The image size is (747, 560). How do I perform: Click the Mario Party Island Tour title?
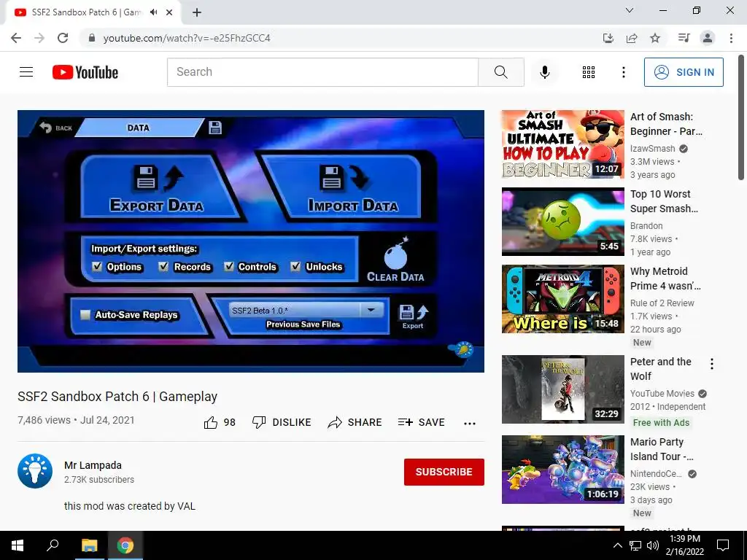click(661, 449)
